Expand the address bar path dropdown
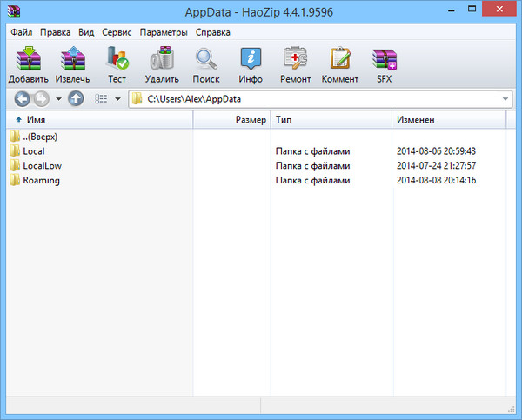Viewport: 522px width, 420px height. (x=505, y=98)
